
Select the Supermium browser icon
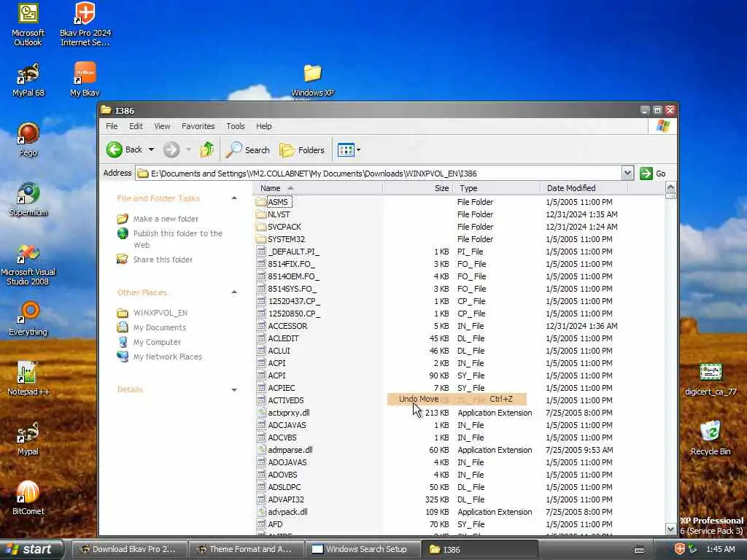click(28, 200)
